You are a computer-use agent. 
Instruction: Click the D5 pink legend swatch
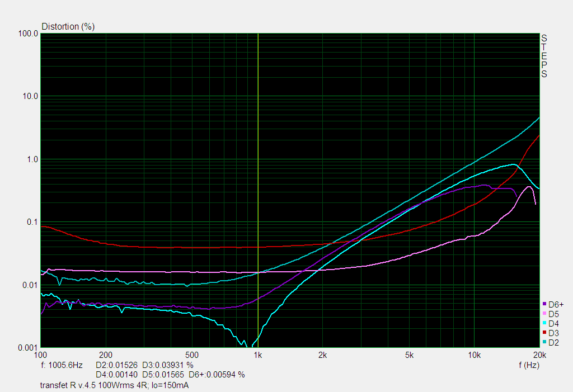click(544, 314)
